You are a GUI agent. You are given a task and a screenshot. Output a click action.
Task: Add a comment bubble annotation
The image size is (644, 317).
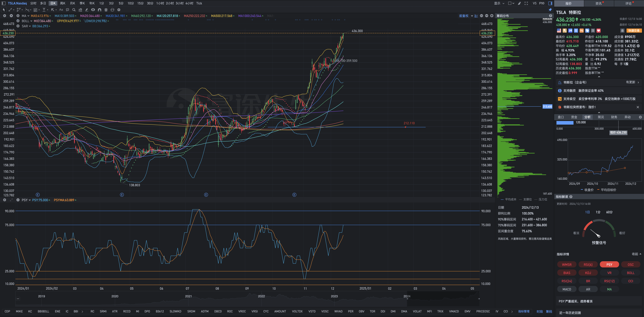(68, 10)
